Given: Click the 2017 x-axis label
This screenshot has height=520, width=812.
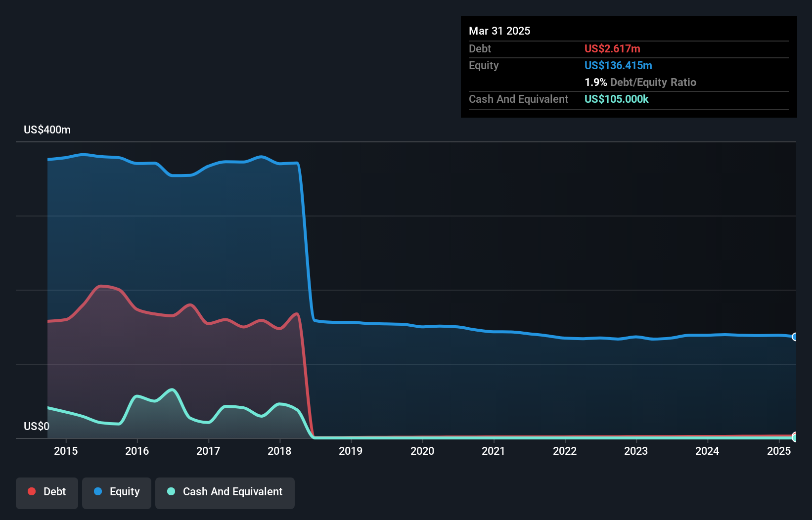Looking at the screenshot, I should point(208,451).
